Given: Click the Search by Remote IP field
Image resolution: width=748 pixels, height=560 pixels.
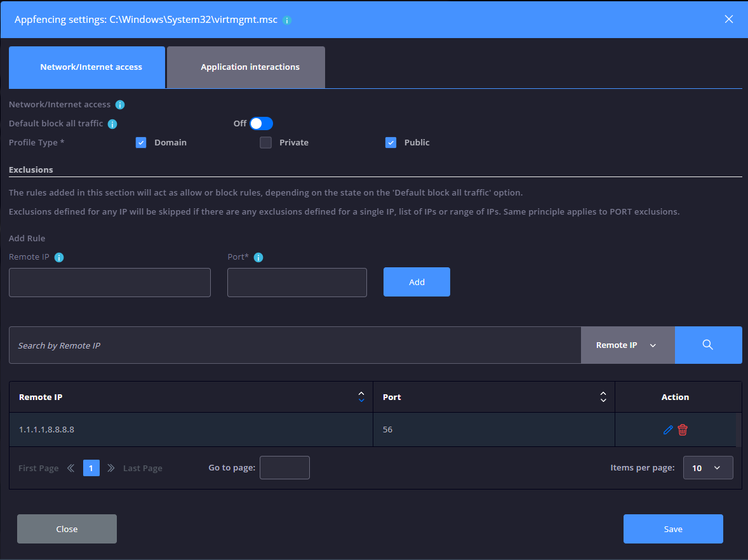Looking at the screenshot, I should pyautogui.click(x=295, y=345).
